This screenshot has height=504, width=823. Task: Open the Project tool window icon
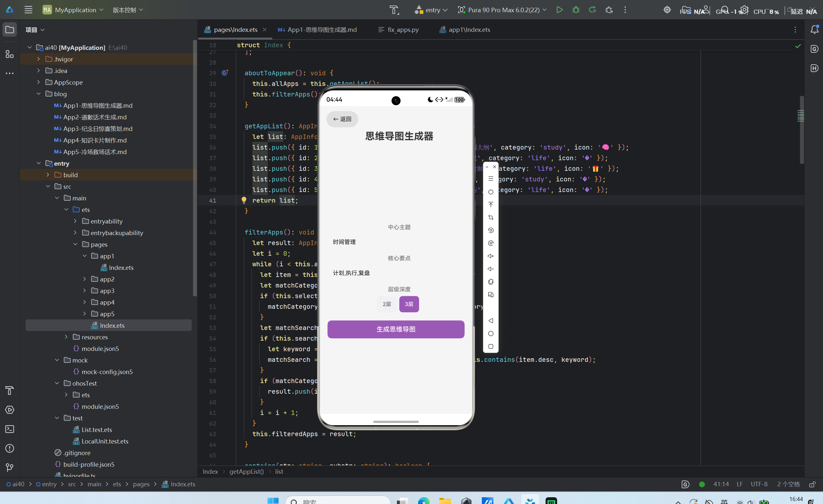click(x=10, y=30)
